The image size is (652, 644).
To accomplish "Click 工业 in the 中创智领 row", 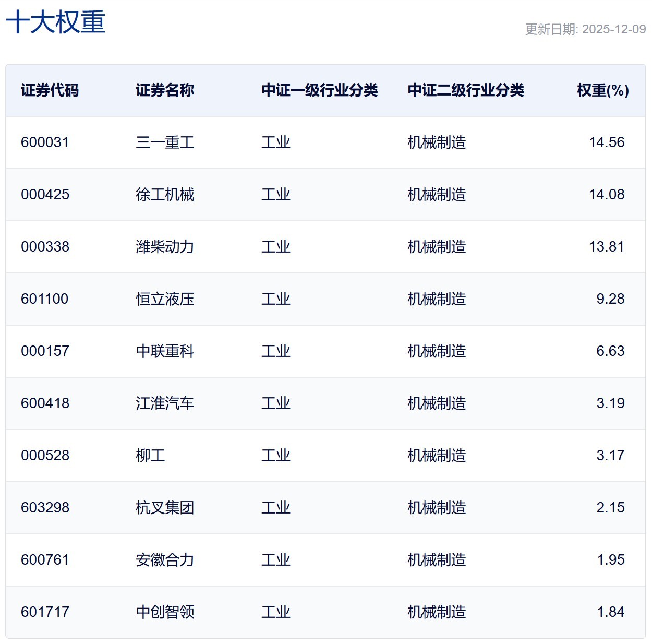I will pos(276,612).
